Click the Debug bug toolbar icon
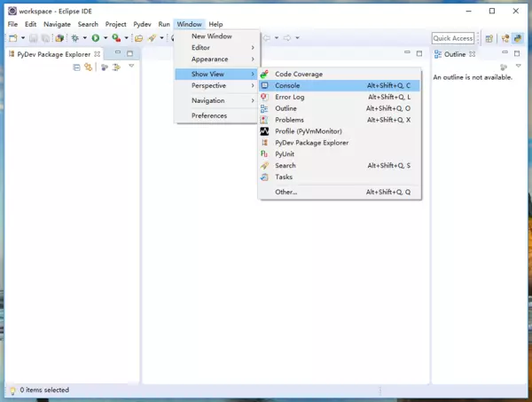Viewport: 532px width, 402px height. (75, 38)
